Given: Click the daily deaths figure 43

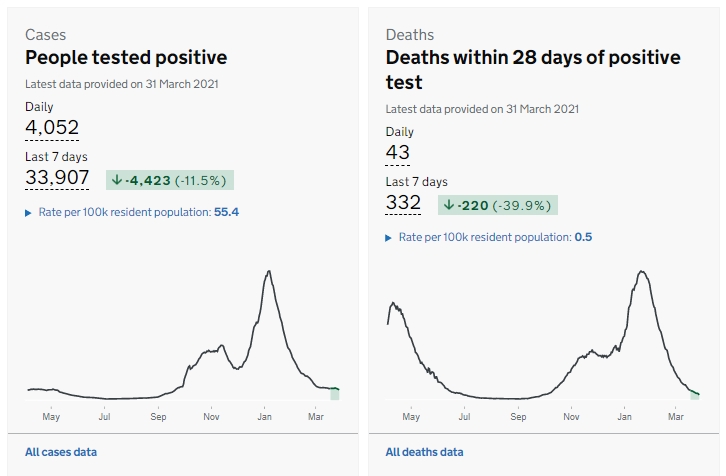Looking at the screenshot, I should (x=397, y=152).
